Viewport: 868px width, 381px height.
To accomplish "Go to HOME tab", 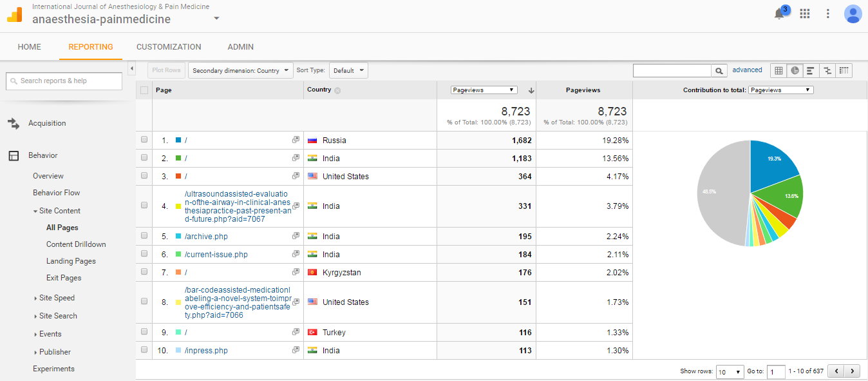I will (30, 47).
